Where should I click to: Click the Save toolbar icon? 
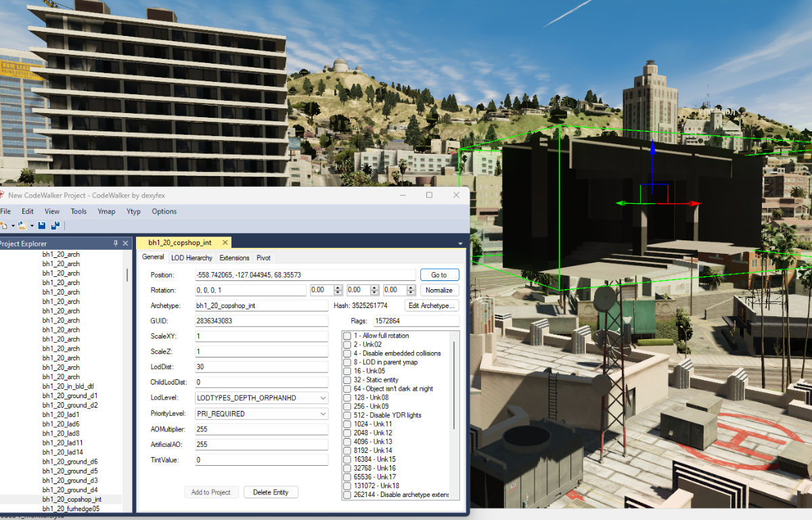click(42, 225)
